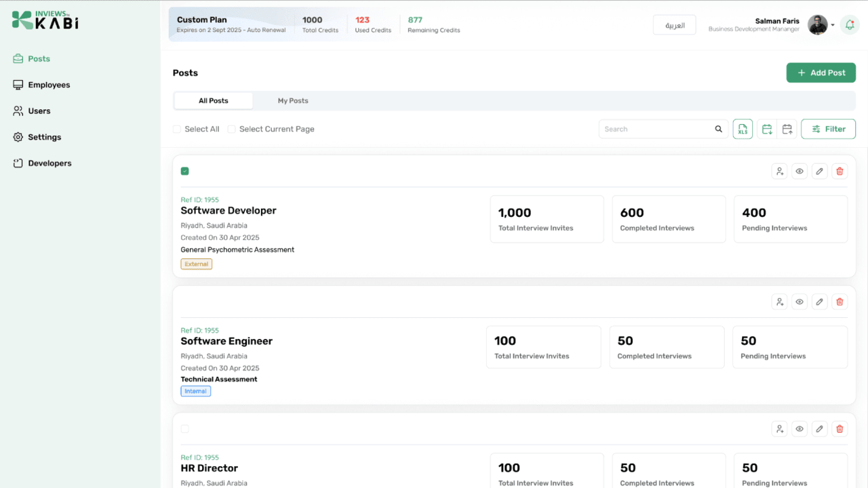This screenshot has height=488, width=868.
Task: Tick the Select All checkbox
Action: [x=177, y=129]
